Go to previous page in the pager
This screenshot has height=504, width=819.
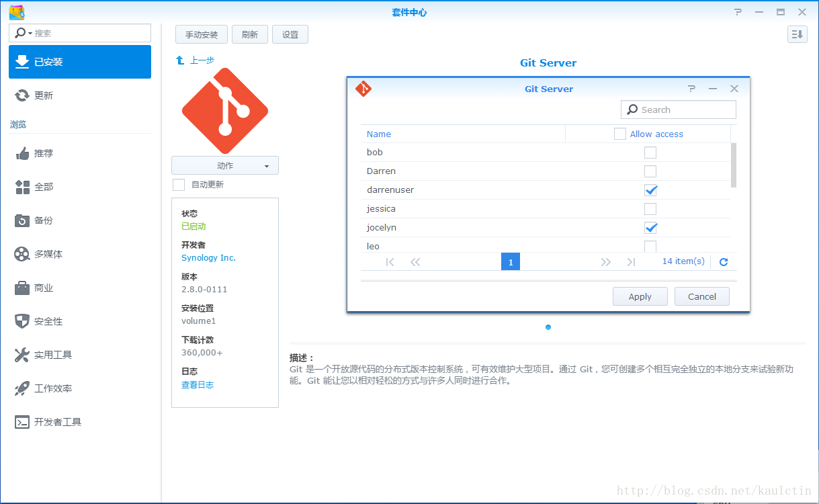[x=415, y=262]
